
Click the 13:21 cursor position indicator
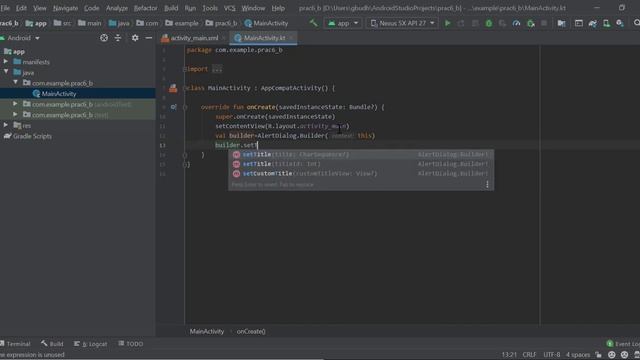[x=509, y=355]
